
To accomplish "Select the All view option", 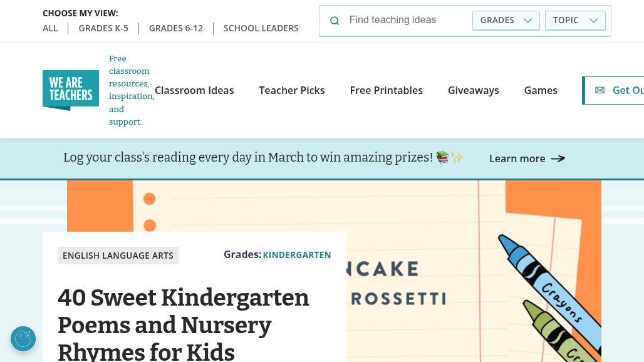I will [x=50, y=28].
